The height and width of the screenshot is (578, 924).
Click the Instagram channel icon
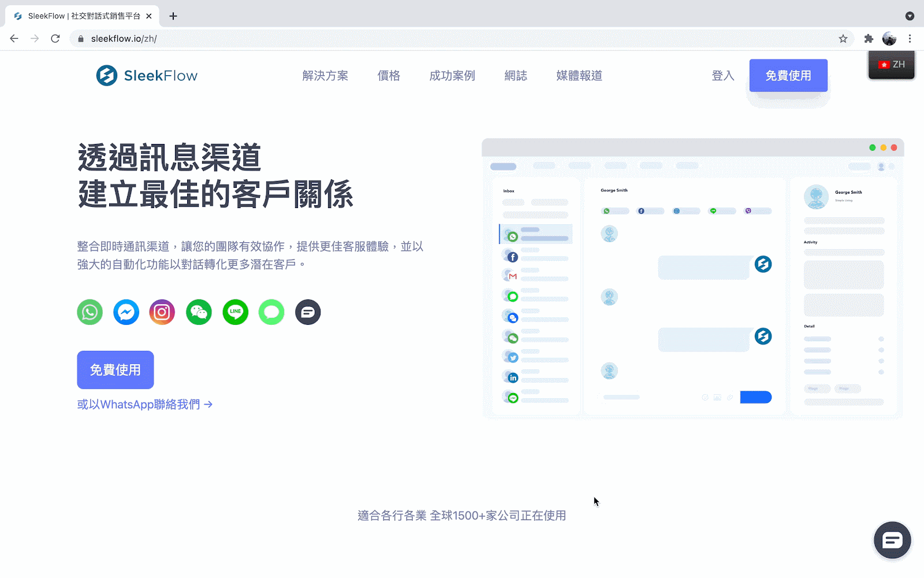[162, 312]
